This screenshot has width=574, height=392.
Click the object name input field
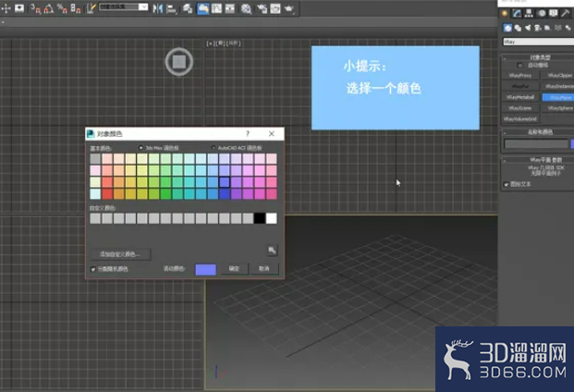536,144
